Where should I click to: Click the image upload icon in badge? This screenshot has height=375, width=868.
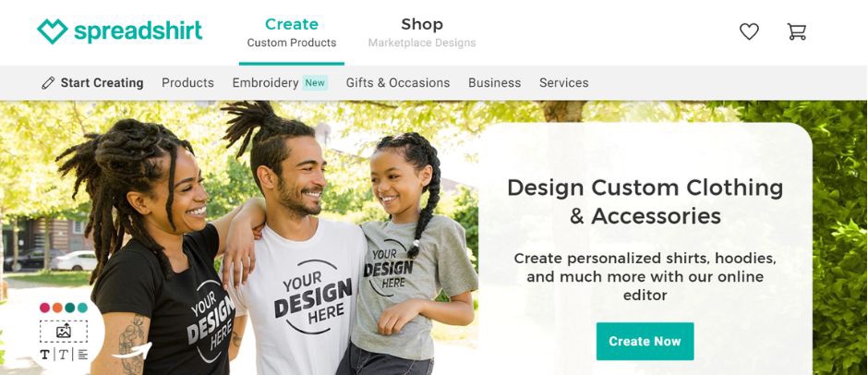(64, 332)
